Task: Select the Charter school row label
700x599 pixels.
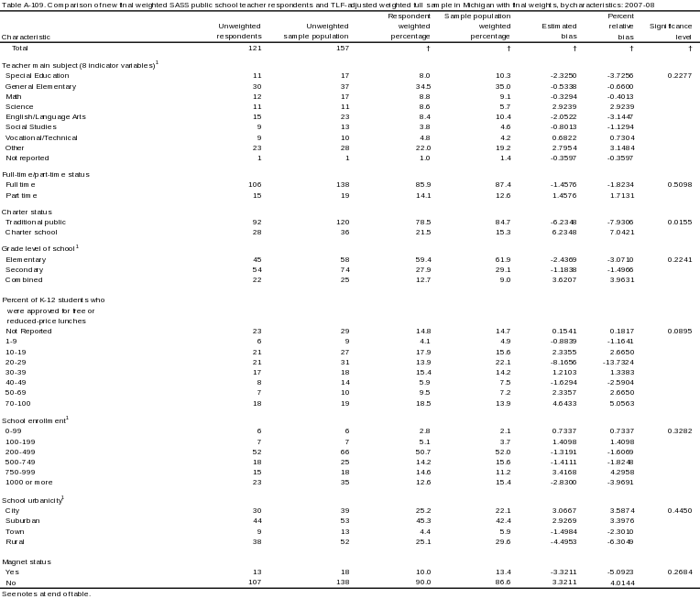Action: point(31,233)
